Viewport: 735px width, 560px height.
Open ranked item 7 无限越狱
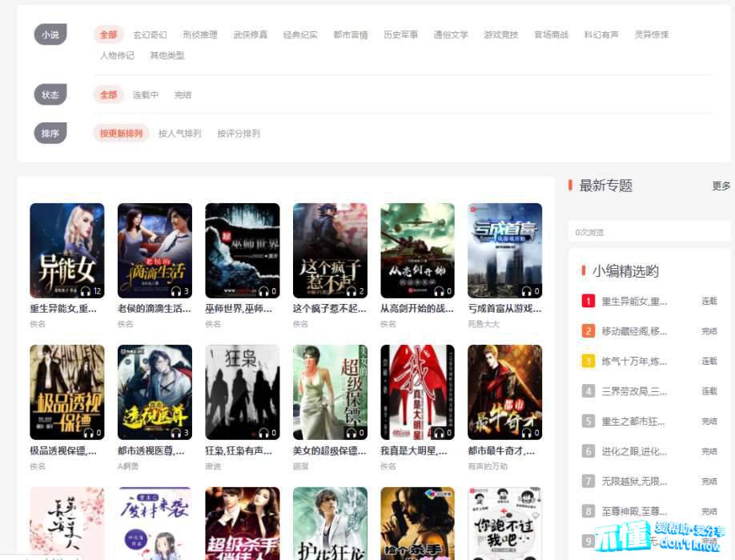point(634,482)
